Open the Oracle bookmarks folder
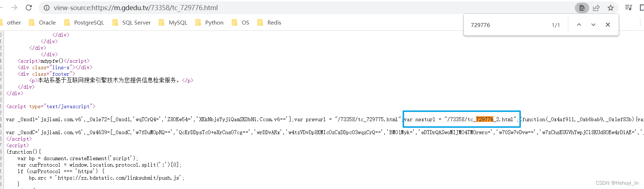The image size is (644, 189). point(42,22)
